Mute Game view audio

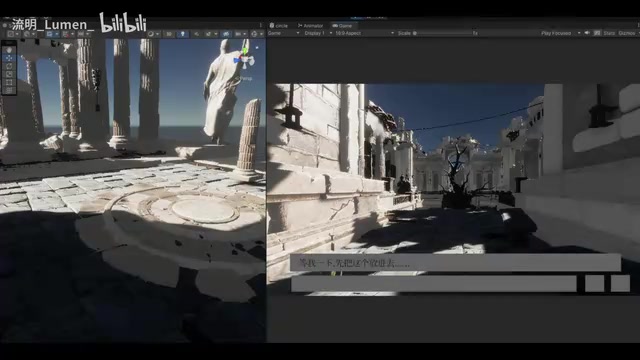587,33
